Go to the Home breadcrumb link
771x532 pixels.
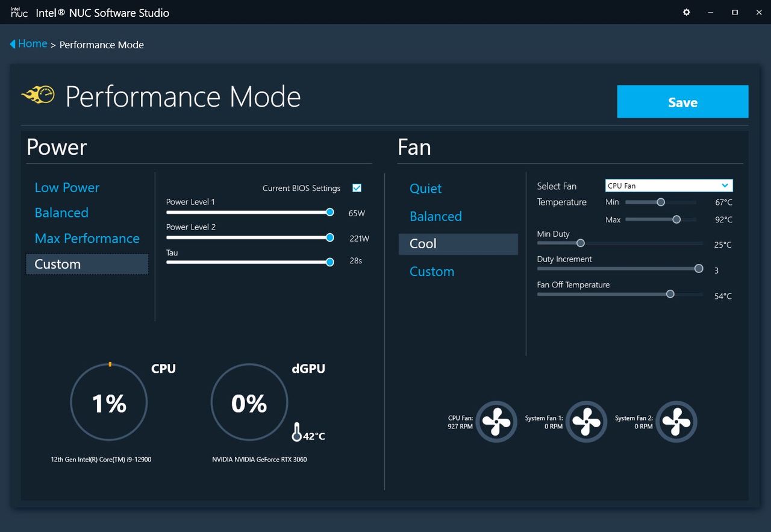[x=33, y=43]
